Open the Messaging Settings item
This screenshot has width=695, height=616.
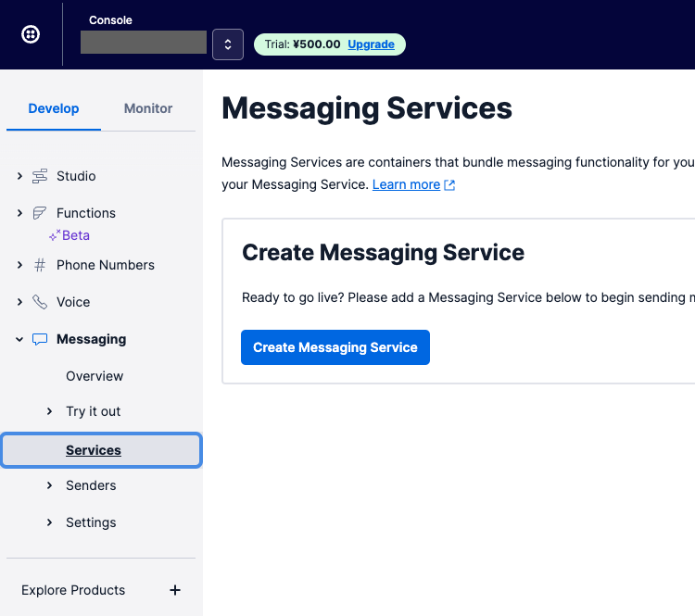91,522
